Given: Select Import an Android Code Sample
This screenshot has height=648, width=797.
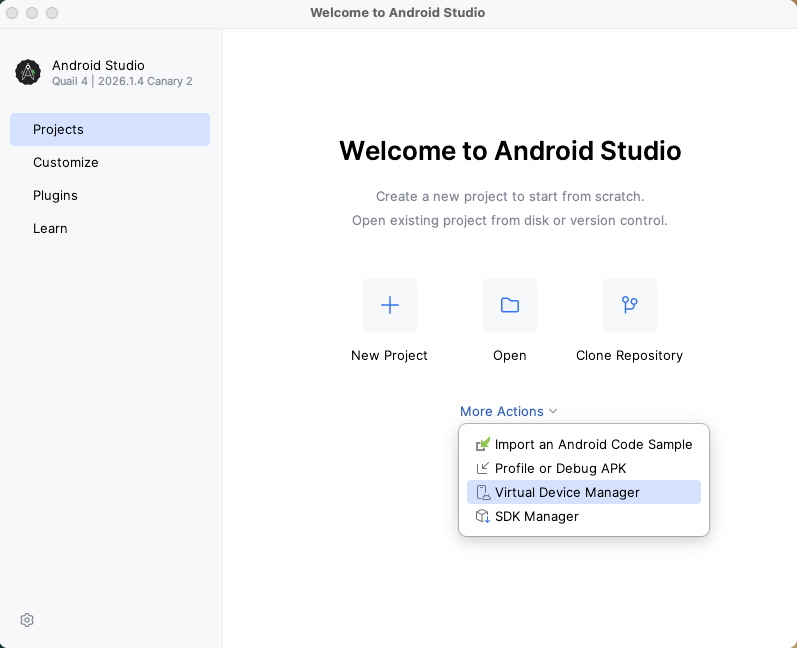Looking at the screenshot, I should point(584,444).
